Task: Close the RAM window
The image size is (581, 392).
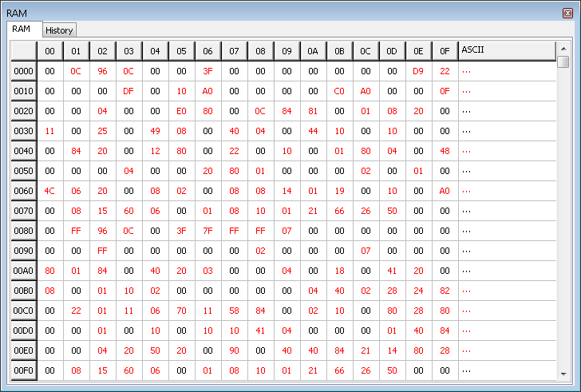Action: coord(567,13)
